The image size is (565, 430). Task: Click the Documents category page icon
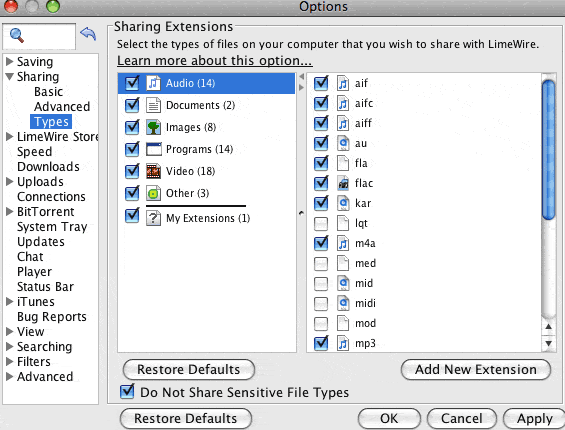[154, 105]
